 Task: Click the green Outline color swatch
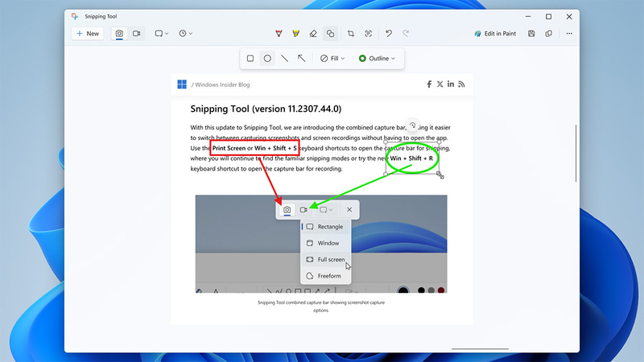362,58
